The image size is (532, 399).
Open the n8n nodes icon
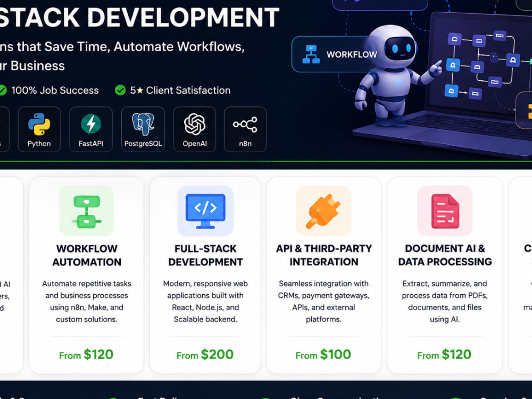pos(245,124)
